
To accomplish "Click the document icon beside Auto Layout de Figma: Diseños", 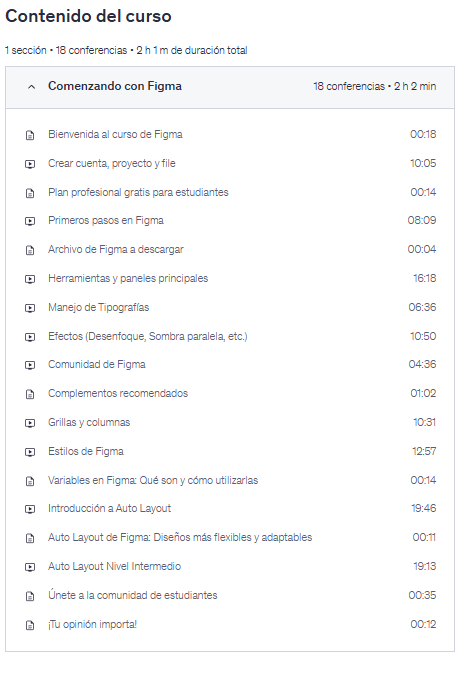I will coord(30,538).
